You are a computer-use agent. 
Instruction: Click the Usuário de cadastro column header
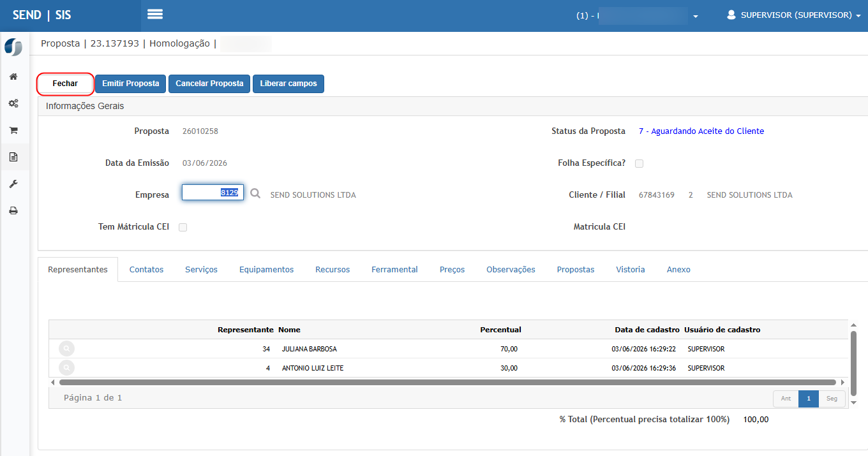pos(722,330)
